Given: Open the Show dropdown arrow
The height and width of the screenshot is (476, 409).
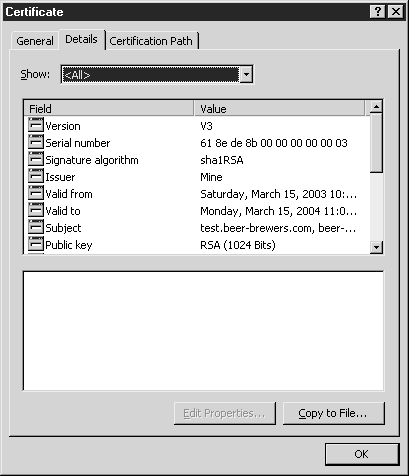Looking at the screenshot, I should click(x=246, y=74).
